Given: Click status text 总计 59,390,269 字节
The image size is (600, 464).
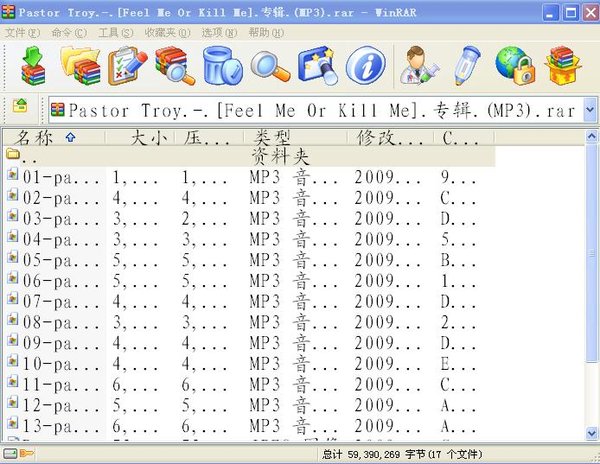Looking at the screenshot, I should point(373,454).
